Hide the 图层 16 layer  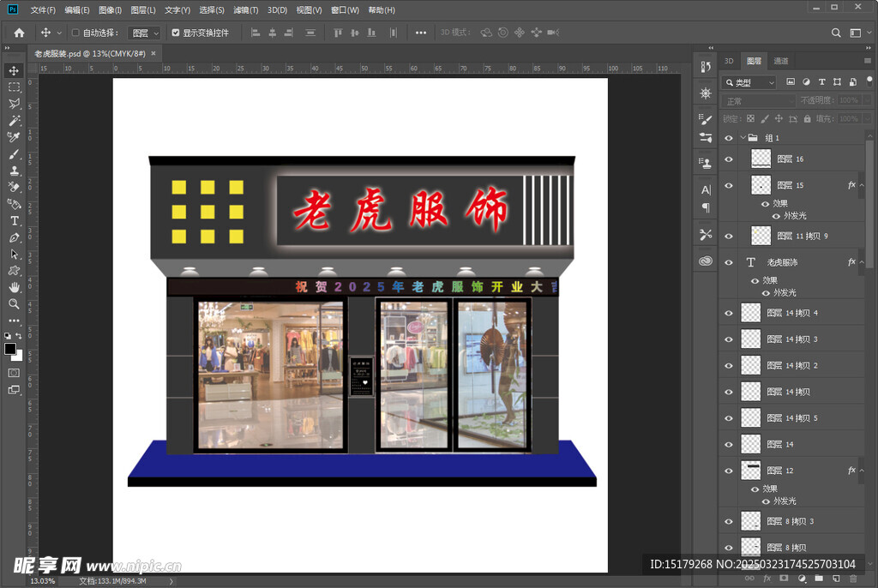[729, 159]
